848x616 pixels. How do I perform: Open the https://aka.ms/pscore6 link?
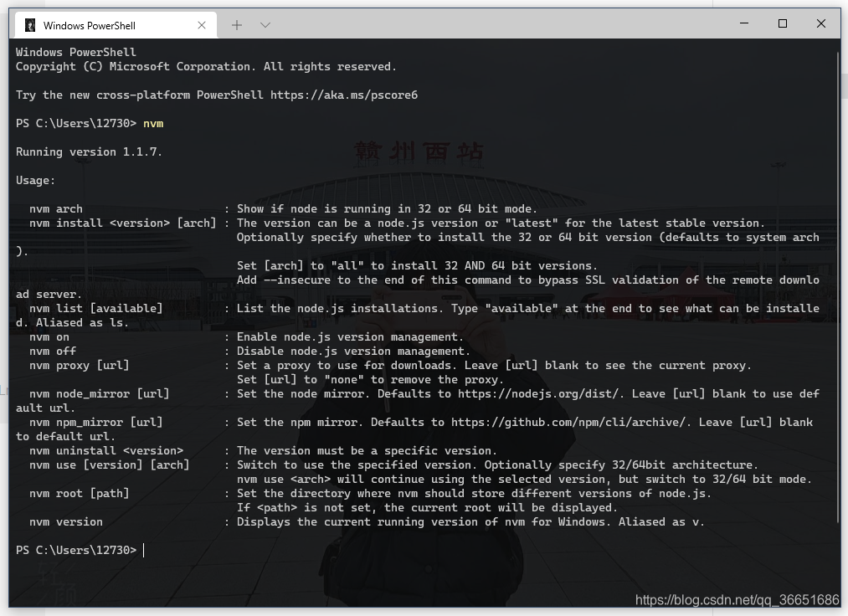tap(344, 95)
